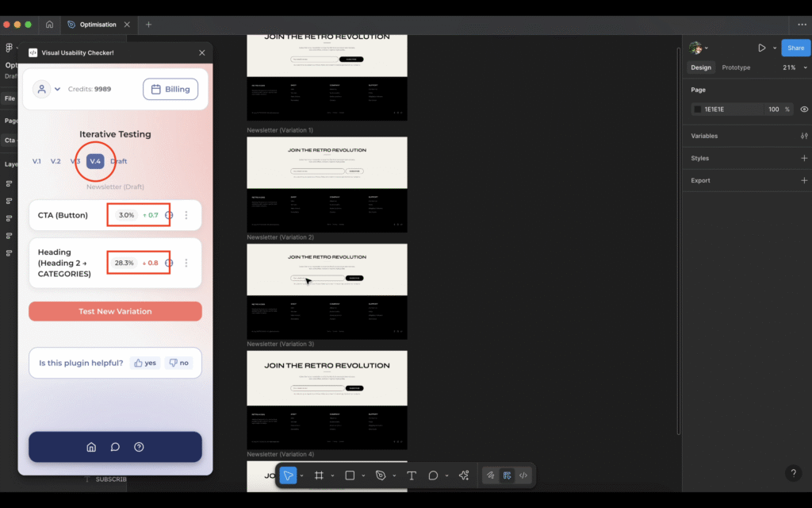The image size is (812, 508).
Task: Switch to the Prototype tab
Action: click(736, 67)
